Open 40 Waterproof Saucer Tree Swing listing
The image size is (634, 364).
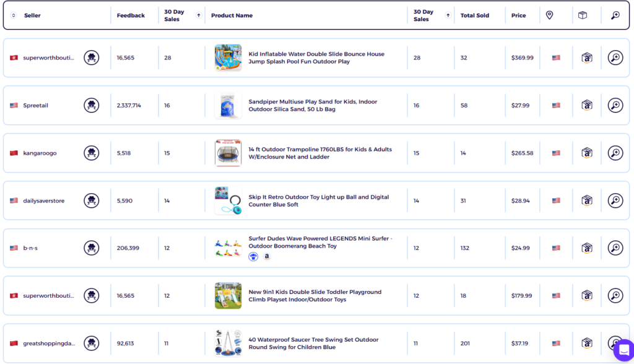[313, 344]
